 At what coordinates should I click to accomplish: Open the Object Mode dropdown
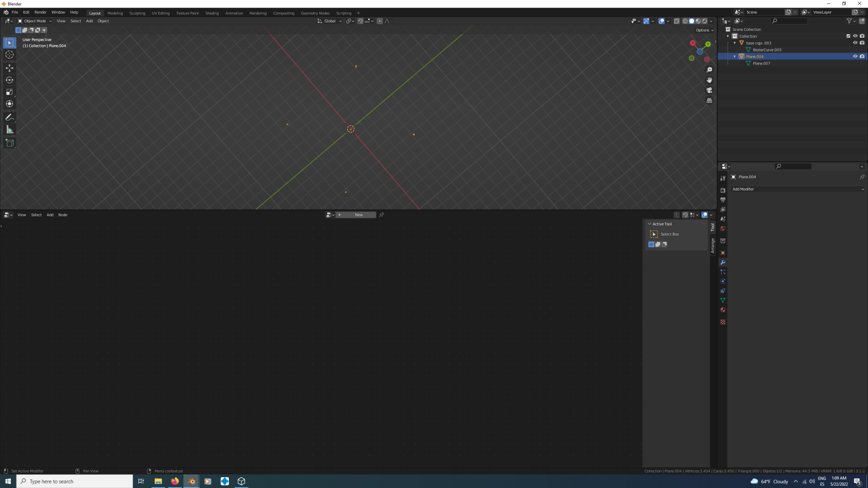(x=35, y=21)
